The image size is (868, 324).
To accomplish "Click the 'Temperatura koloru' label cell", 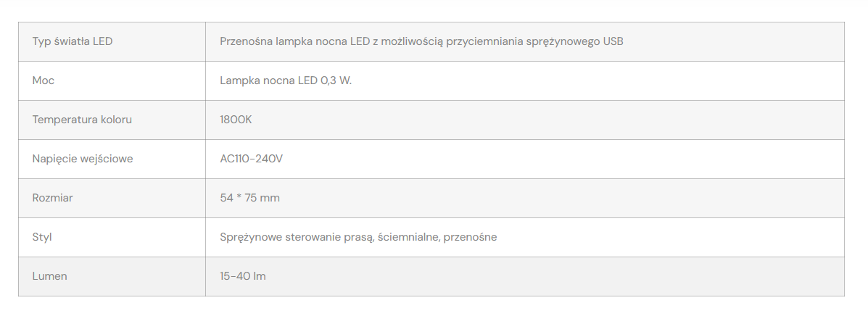I will coord(82,120).
